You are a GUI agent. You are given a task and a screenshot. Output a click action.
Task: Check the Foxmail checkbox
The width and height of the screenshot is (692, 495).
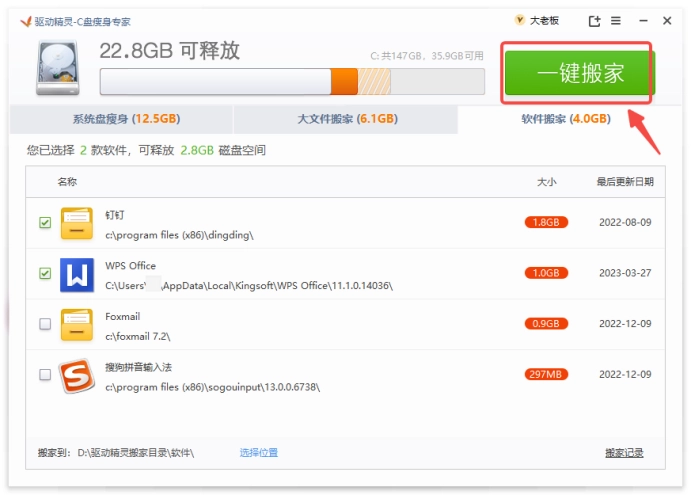coord(45,324)
